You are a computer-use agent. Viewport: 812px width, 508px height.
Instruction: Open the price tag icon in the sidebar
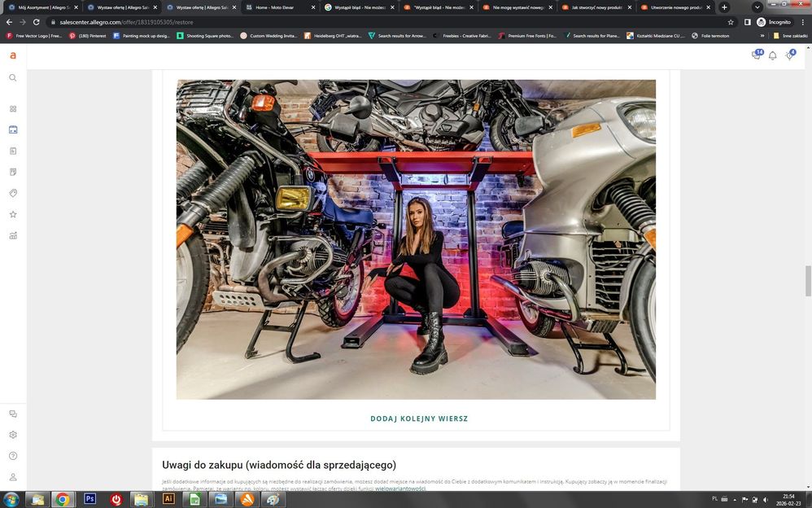(x=13, y=194)
